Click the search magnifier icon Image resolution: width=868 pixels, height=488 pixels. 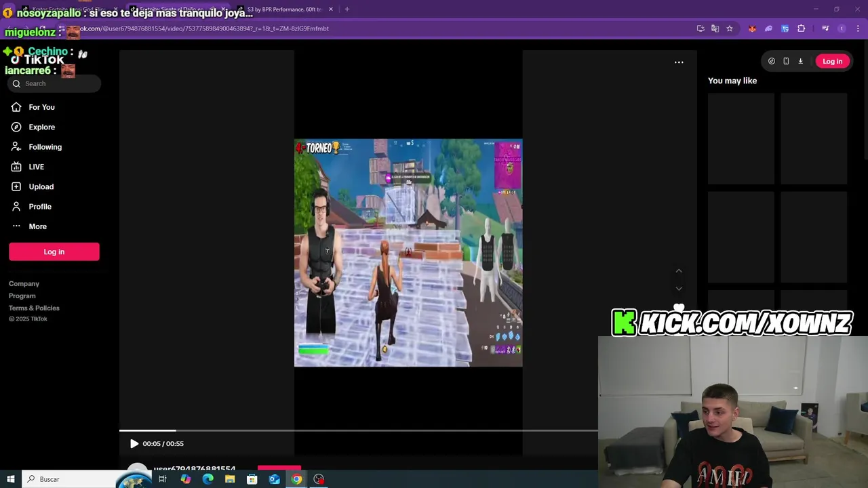pyautogui.click(x=16, y=83)
